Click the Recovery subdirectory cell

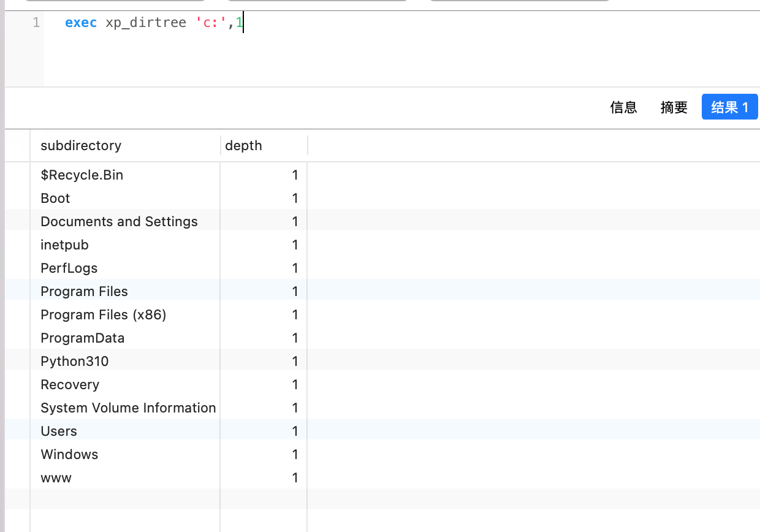point(69,385)
